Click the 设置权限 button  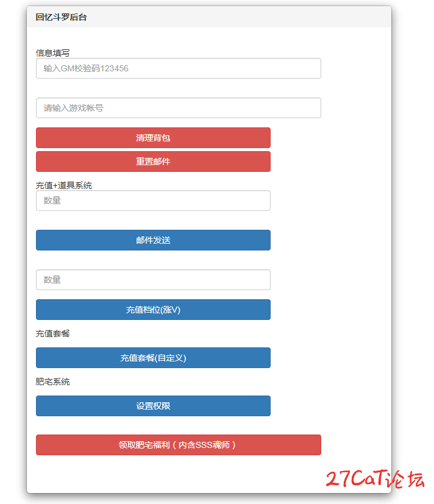point(153,406)
